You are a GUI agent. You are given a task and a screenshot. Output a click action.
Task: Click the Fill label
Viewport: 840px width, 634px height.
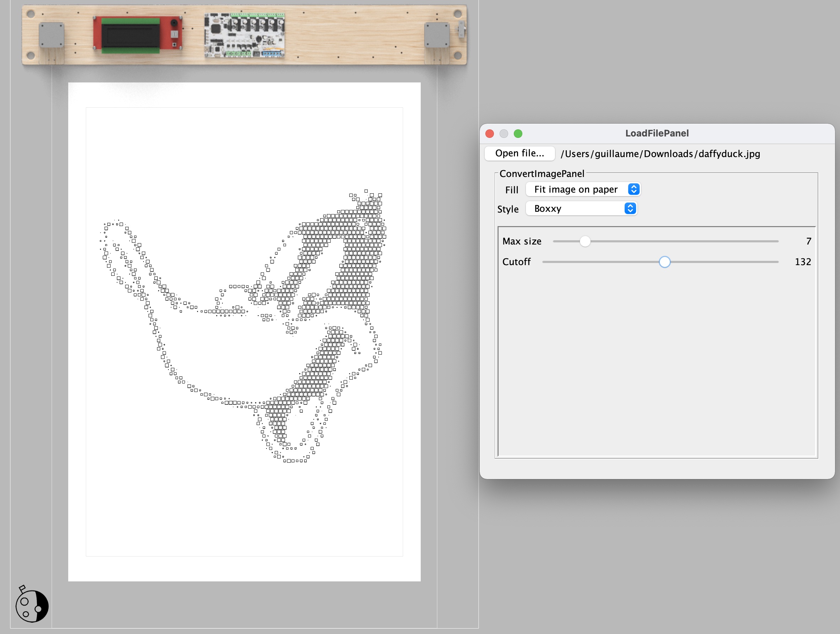[x=512, y=190]
